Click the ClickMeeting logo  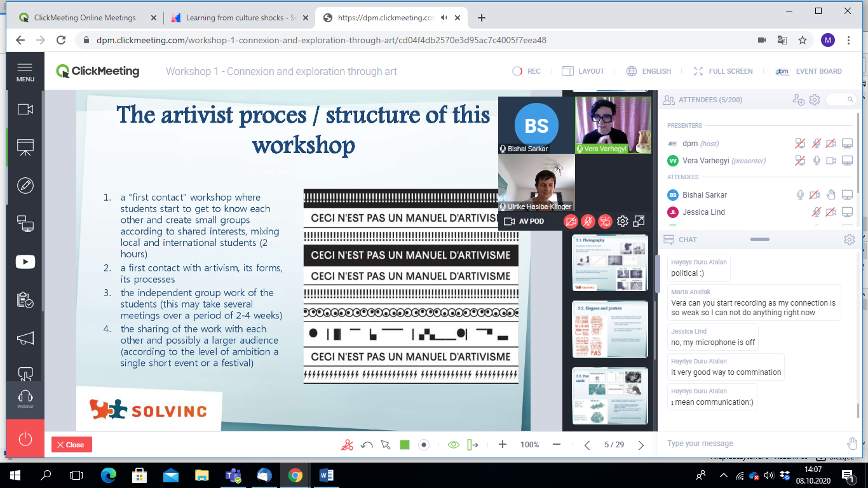click(98, 71)
